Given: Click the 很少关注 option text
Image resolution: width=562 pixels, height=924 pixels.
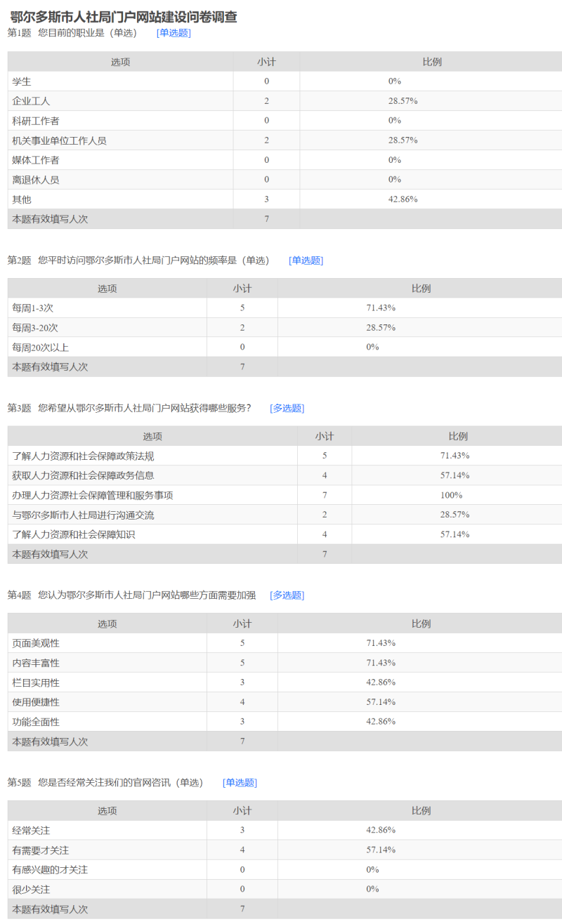Looking at the screenshot, I should point(31,890).
